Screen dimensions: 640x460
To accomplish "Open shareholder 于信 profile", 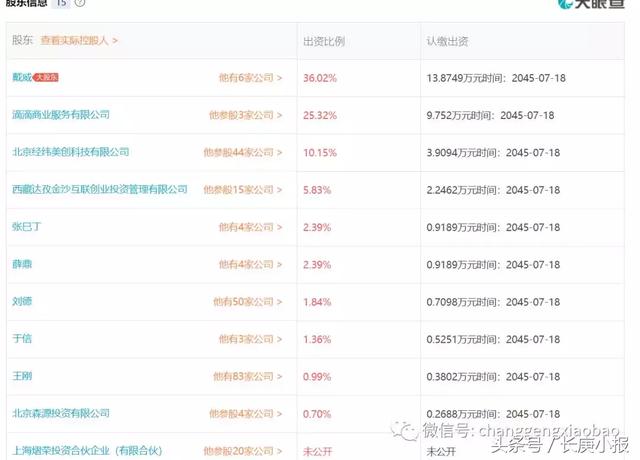I will tap(22, 338).
